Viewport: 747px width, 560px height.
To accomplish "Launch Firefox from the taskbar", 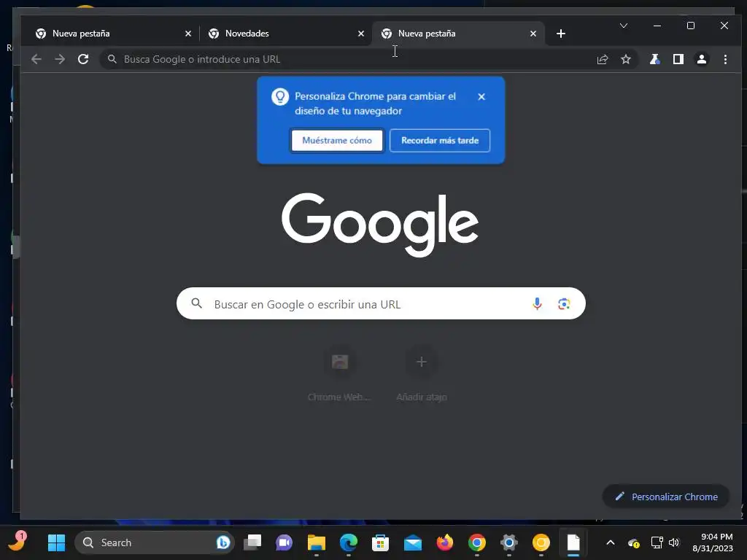I will click(444, 542).
